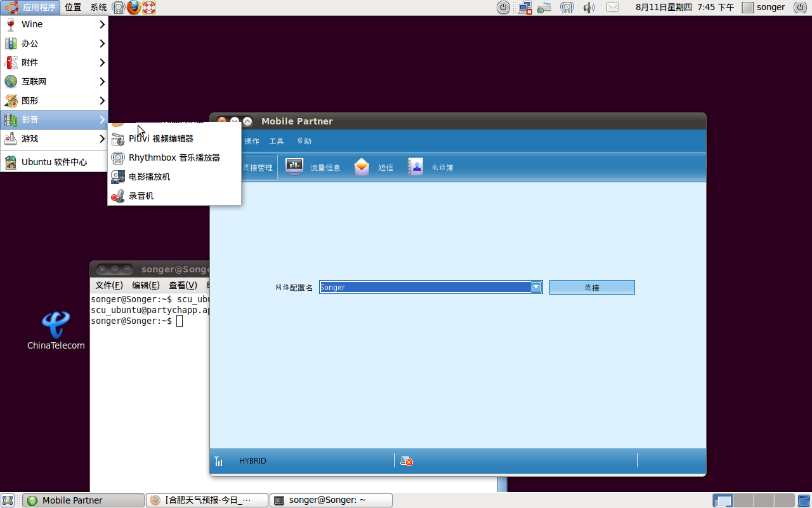Switch to the first workspace

click(x=723, y=500)
